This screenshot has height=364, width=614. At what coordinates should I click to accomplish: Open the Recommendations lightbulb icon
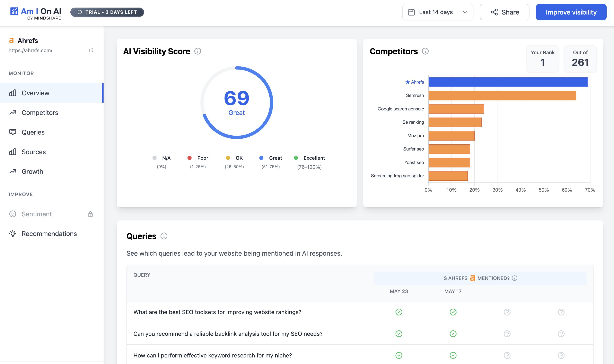[13, 234]
